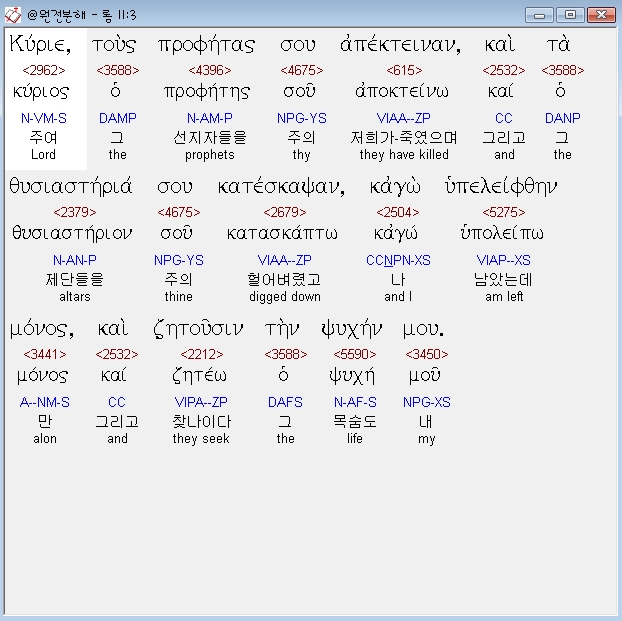Click Strong's number <2679>
This screenshot has height=621, width=622.
pyautogui.click(x=285, y=212)
